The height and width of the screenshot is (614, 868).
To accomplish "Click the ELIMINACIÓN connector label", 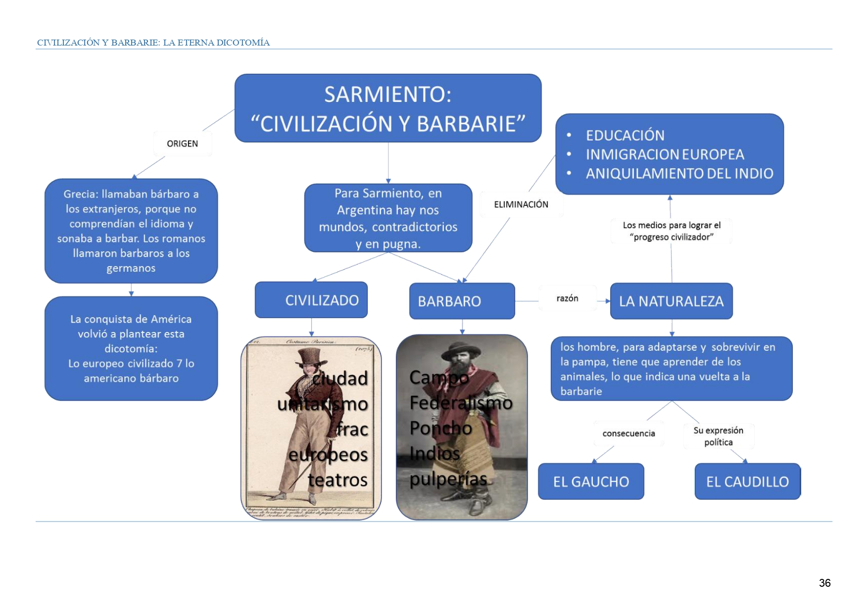I will click(521, 204).
